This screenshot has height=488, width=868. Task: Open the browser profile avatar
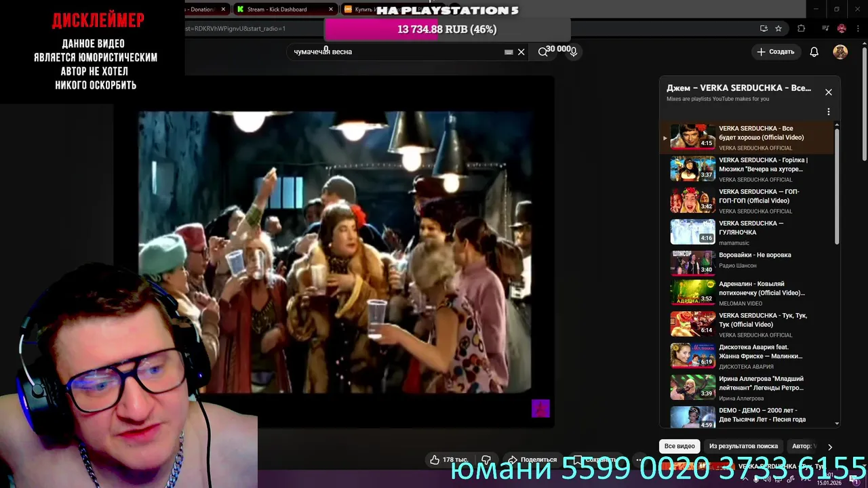tap(842, 28)
